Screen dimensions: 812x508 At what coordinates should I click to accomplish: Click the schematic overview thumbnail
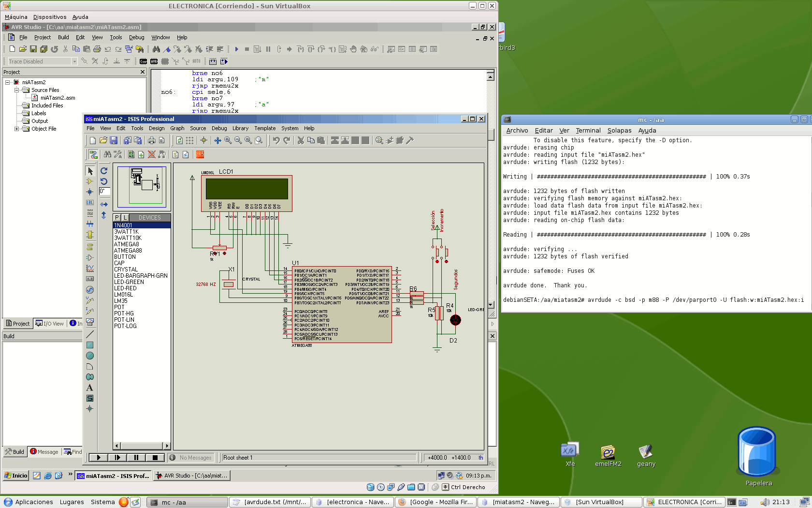click(x=142, y=187)
